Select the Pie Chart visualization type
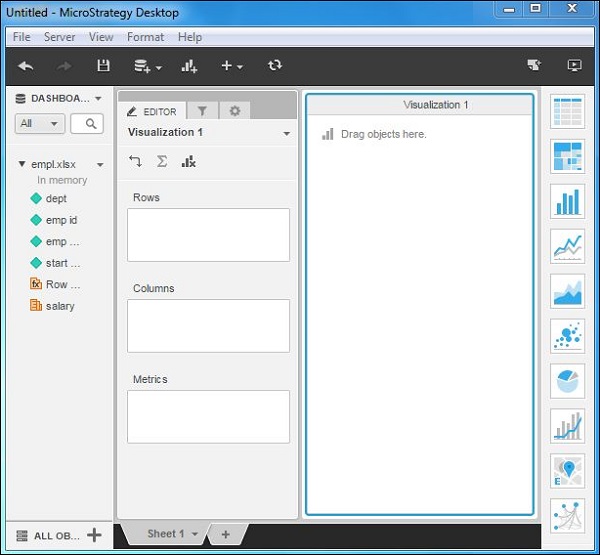 pos(567,381)
